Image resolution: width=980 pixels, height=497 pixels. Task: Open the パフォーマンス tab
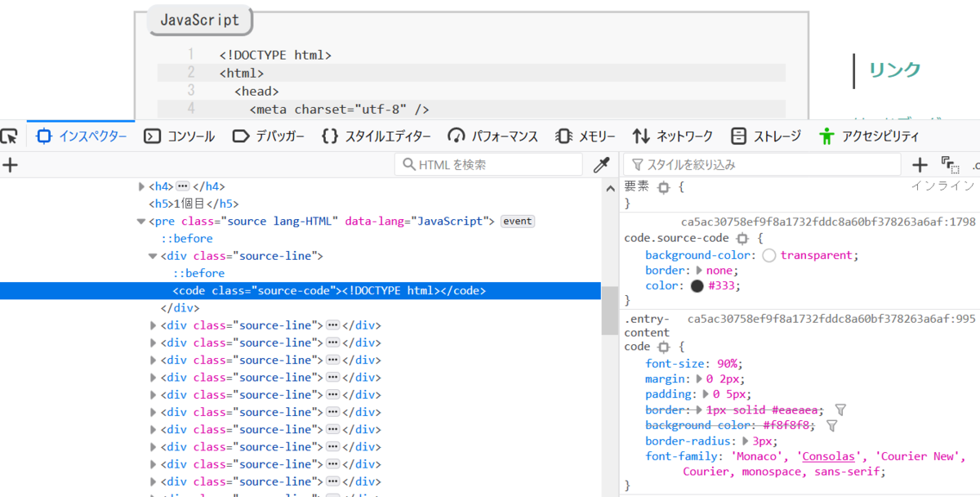point(493,137)
